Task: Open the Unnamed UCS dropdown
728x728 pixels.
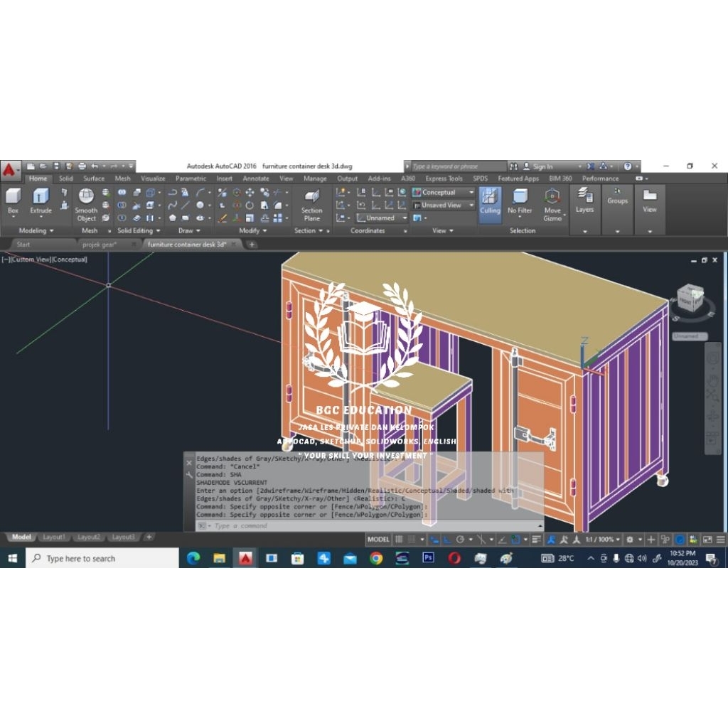Action: (x=382, y=218)
